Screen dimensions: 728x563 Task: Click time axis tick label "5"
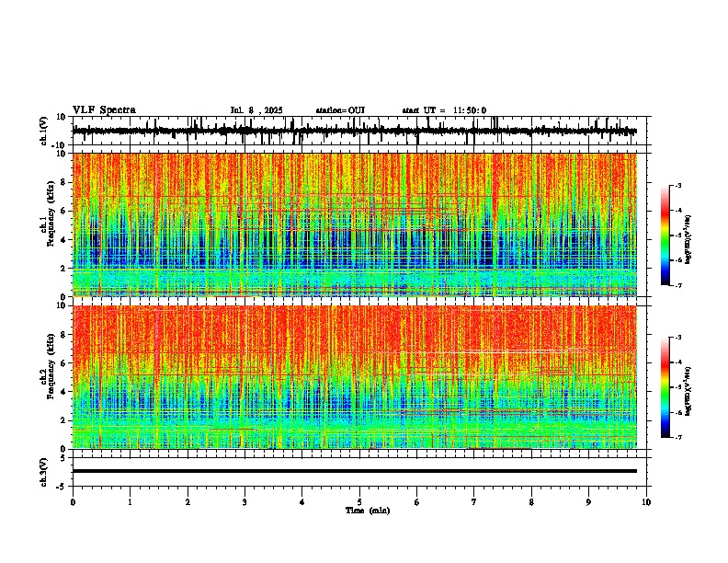point(359,502)
